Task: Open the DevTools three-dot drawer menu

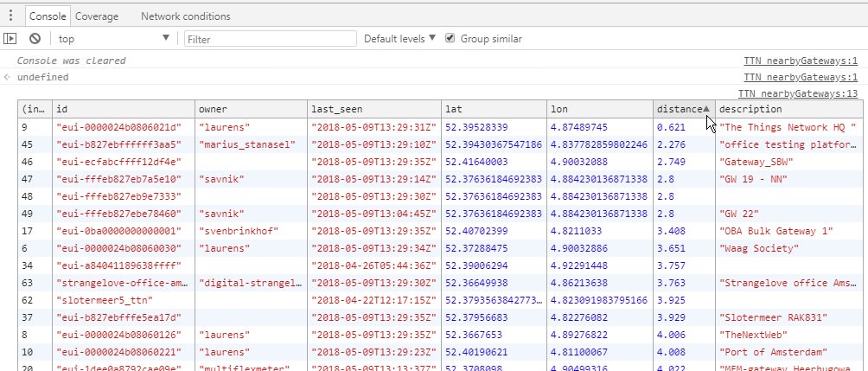Action: (x=10, y=16)
